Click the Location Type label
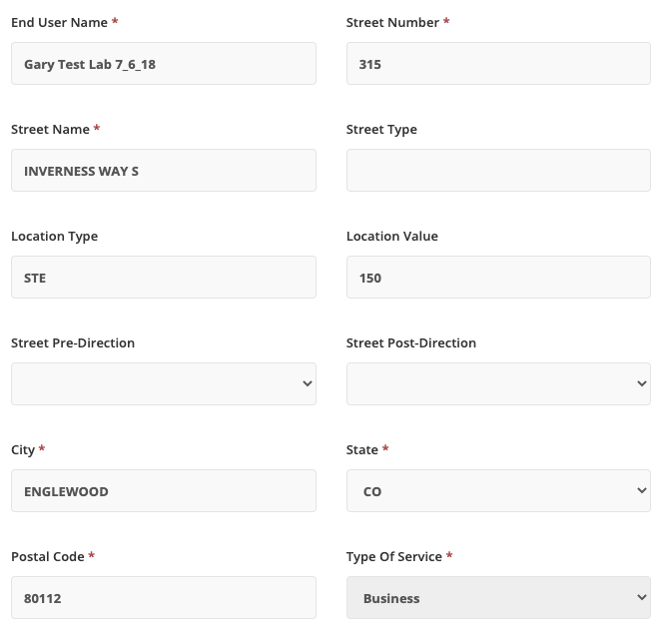Viewport: 672px width, 638px height. tap(54, 236)
